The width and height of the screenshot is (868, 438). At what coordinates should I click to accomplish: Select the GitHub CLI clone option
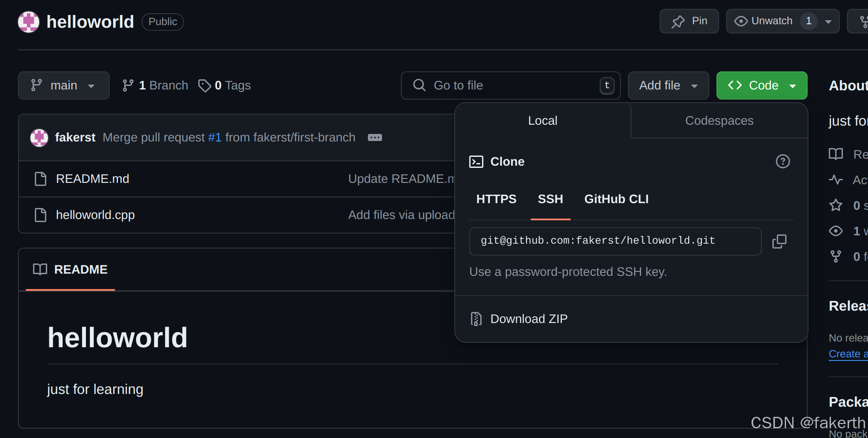[x=616, y=199]
